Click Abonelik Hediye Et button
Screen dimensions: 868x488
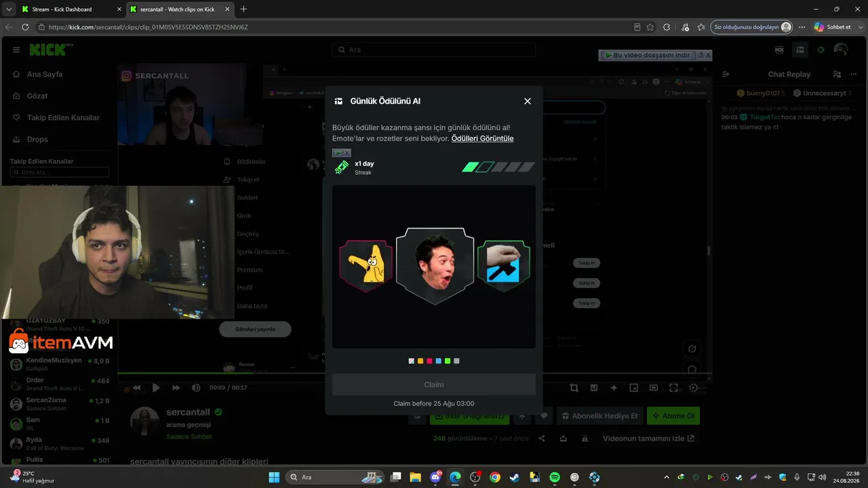point(599,415)
